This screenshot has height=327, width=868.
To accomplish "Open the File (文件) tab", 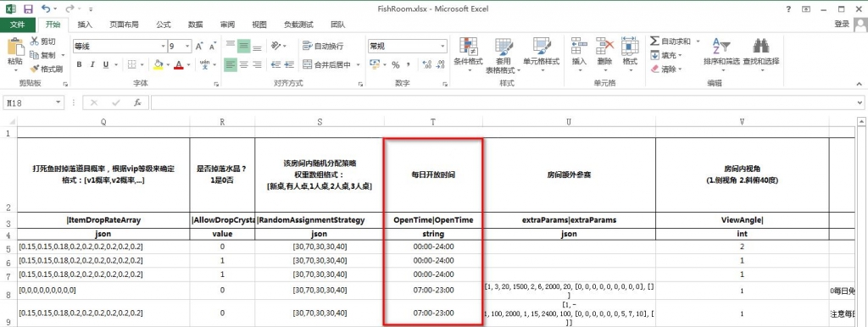I will pyautogui.click(x=18, y=25).
